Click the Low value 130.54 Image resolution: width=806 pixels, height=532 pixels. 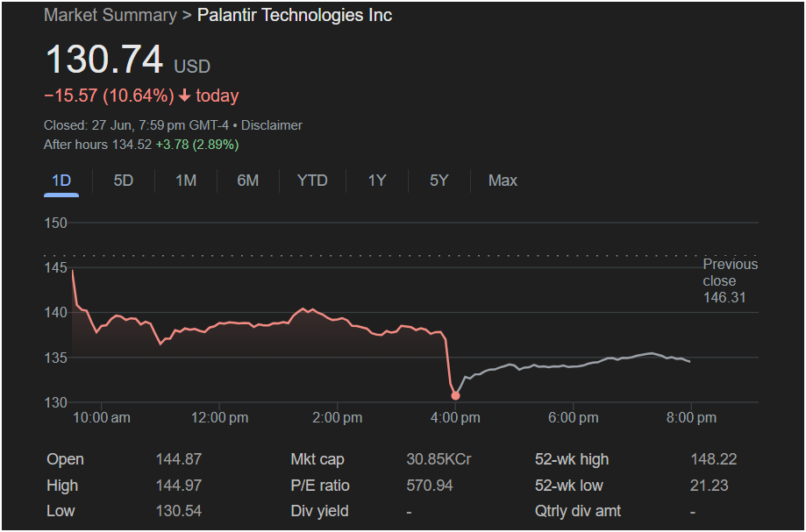178,511
